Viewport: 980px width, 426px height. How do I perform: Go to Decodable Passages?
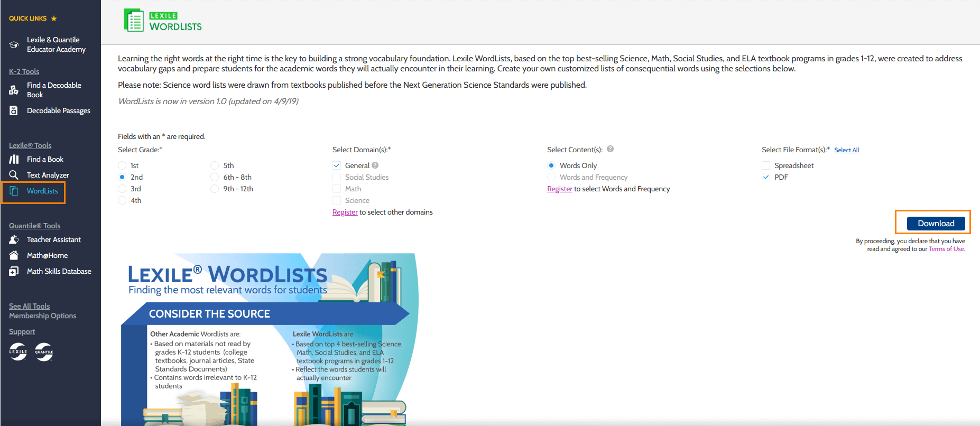[59, 110]
